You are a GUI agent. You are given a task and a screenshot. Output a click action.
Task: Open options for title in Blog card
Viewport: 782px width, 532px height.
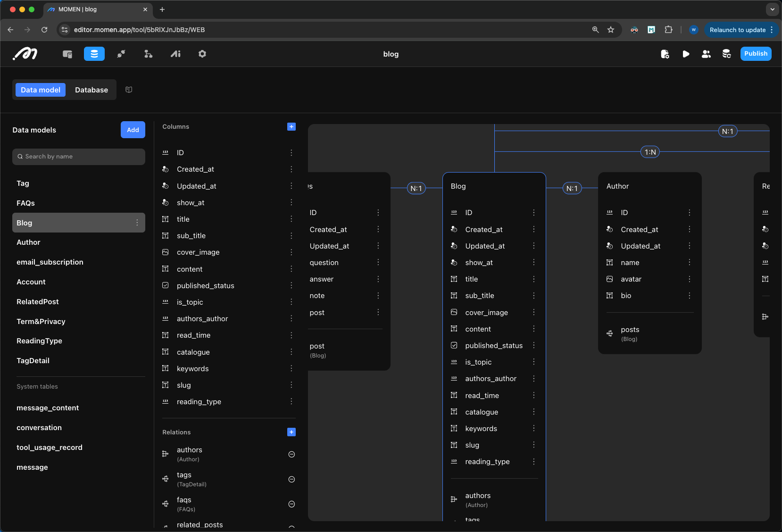[x=534, y=279]
